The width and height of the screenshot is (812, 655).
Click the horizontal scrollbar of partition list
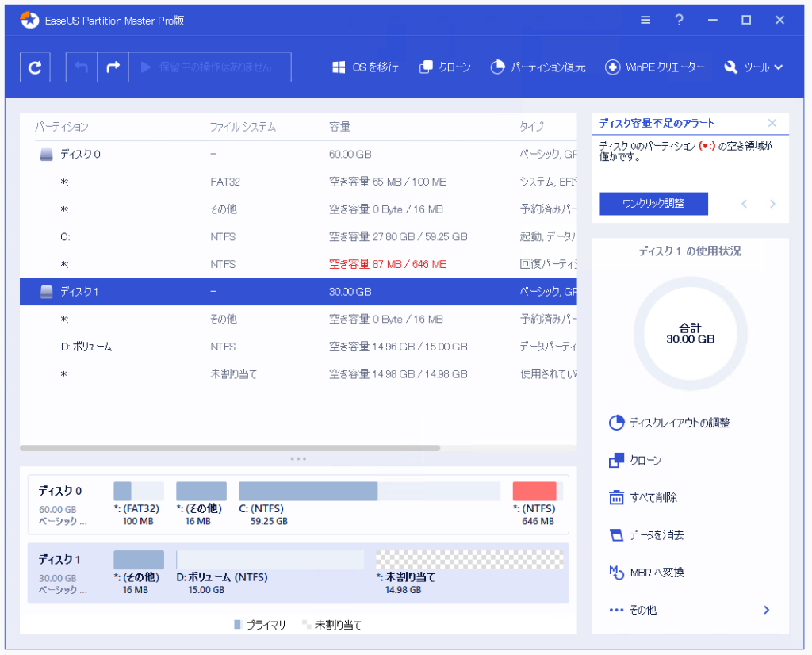(230, 448)
